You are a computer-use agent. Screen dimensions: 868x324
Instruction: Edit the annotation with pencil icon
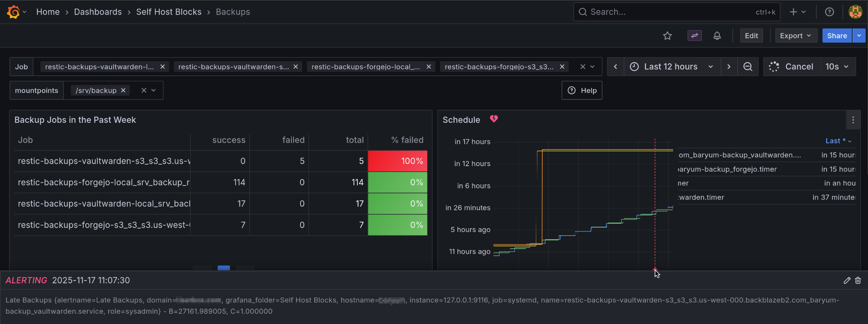(x=847, y=280)
